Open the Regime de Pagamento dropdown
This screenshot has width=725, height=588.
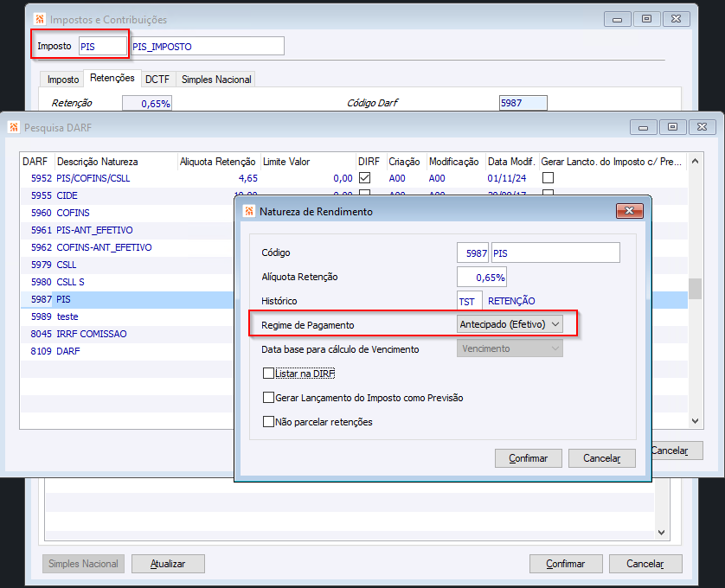[510, 324]
